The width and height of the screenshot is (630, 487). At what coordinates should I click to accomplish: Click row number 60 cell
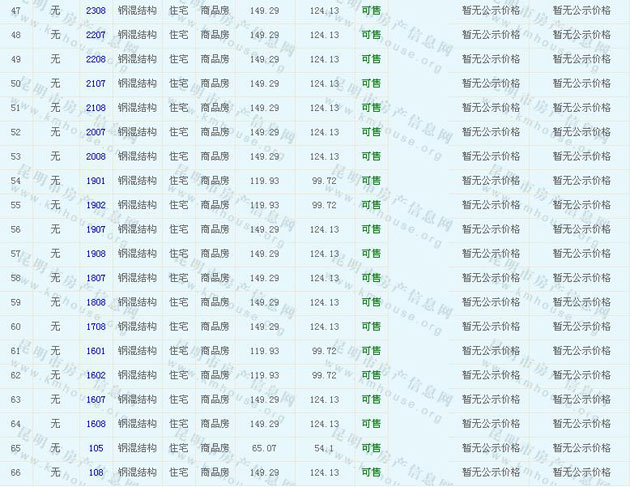(x=15, y=327)
